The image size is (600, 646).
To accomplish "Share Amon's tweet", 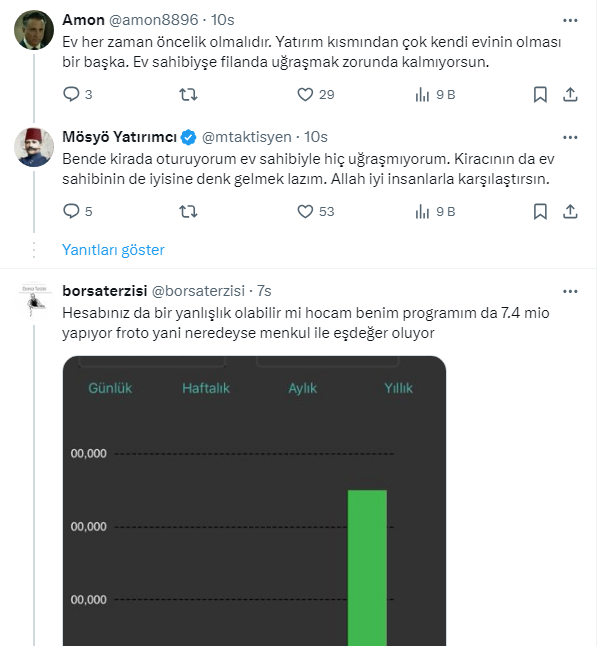I will (570, 94).
